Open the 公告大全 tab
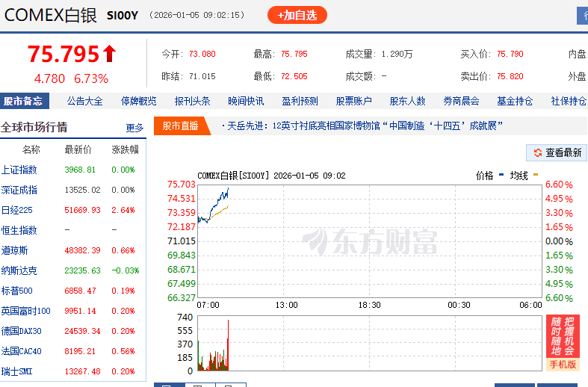Image resolution: width=588 pixels, height=387 pixels. point(84,102)
